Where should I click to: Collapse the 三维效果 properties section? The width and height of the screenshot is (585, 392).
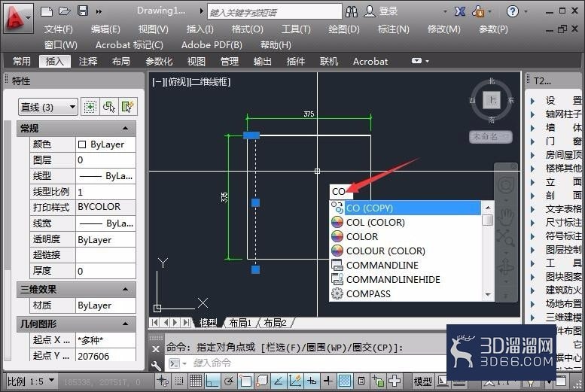125,289
